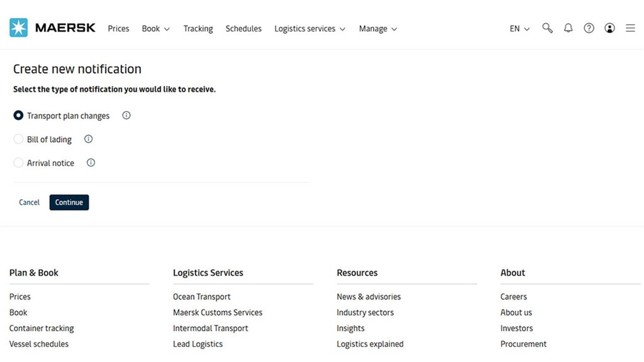View info about Transport plan changes
Viewport: 644px width, 362px height.
click(126, 115)
